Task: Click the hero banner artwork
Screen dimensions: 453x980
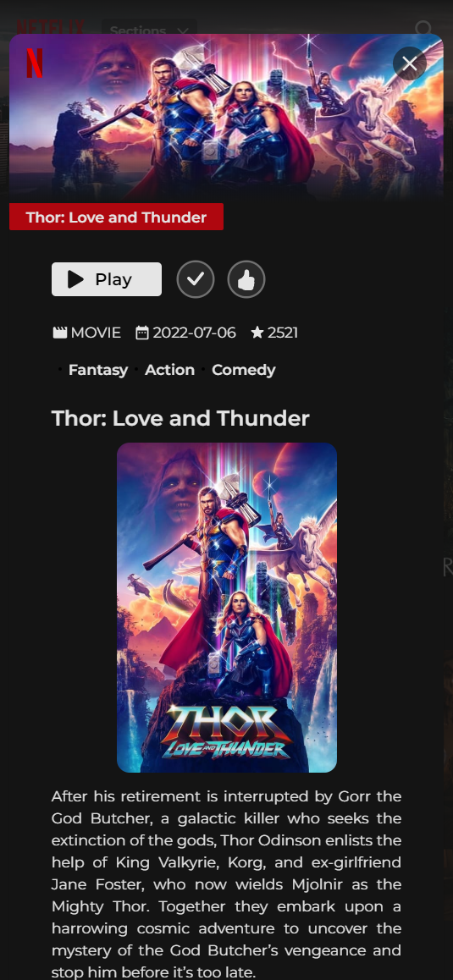Action: coord(227,118)
